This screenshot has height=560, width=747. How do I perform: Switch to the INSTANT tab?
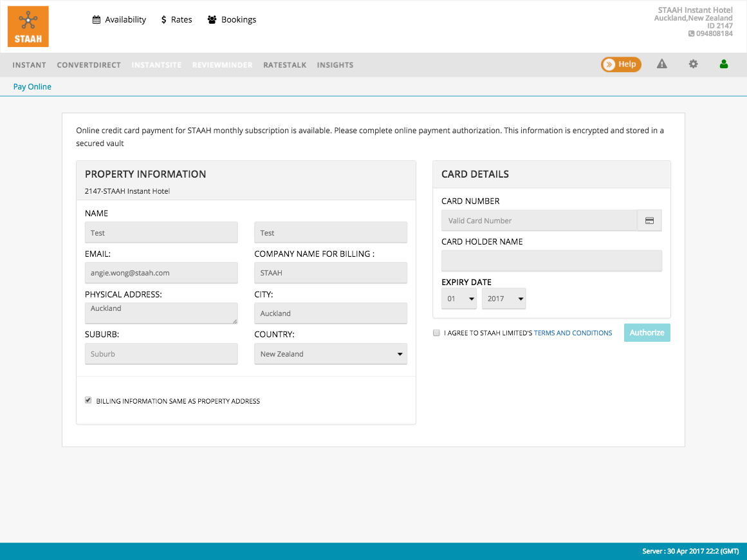[30, 65]
